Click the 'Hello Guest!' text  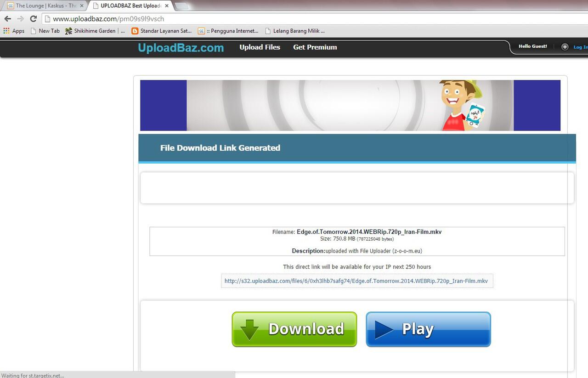pyautogui.click(x=533, y=46)
